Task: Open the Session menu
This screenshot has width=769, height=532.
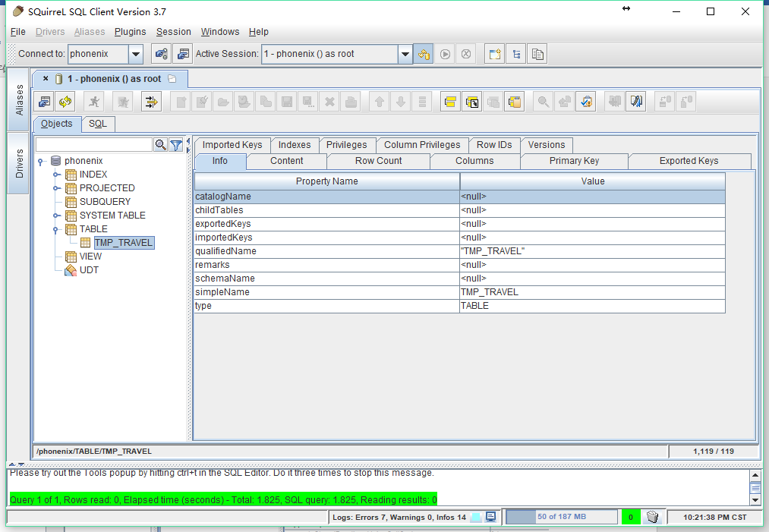Action: (174, 32)
